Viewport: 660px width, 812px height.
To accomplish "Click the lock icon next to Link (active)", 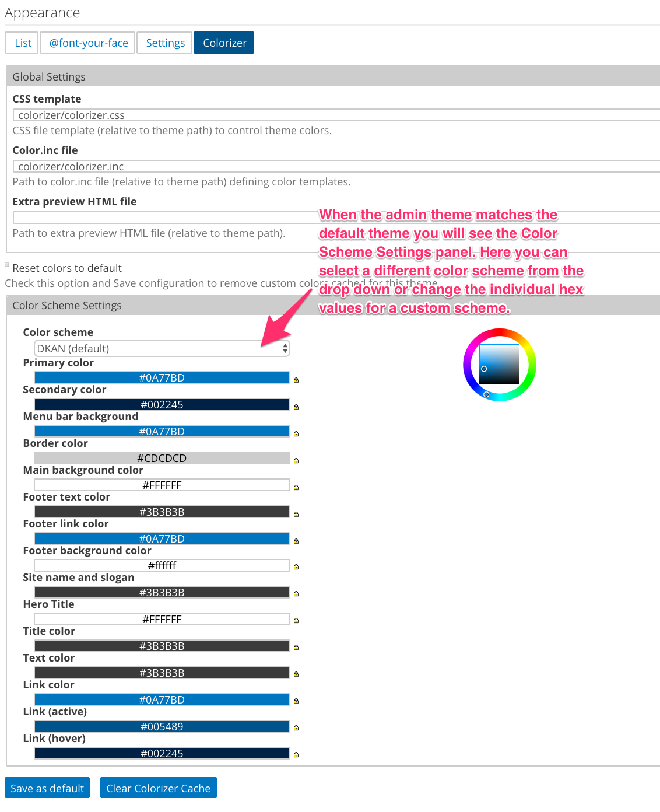I will [x=296, y=728].
